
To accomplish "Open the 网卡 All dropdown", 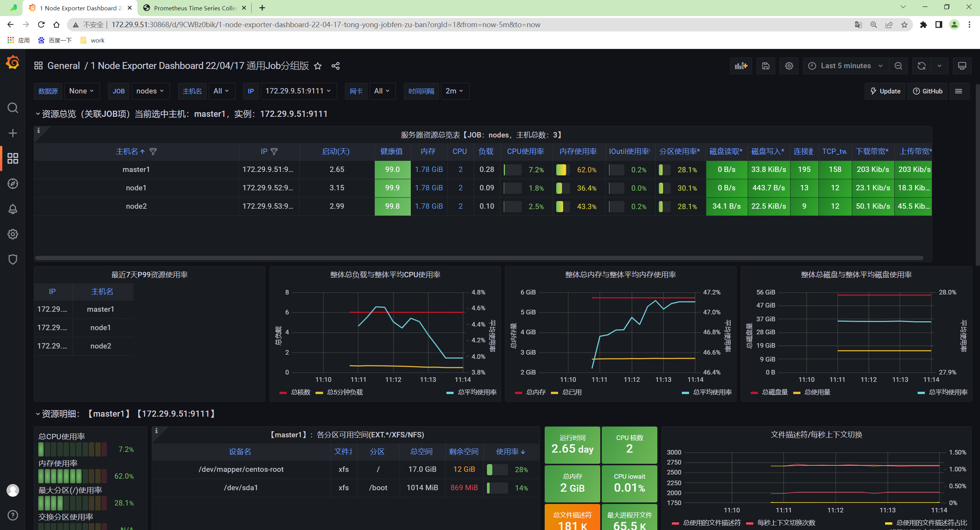I will pyautogui.click(x=382, y=91).
